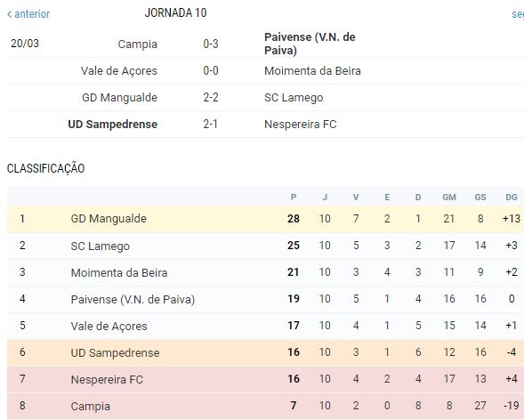The image size is (524, 420).
Task: Open Paivense (V.N. de Paiva) in match results
Action: (310, 44)
